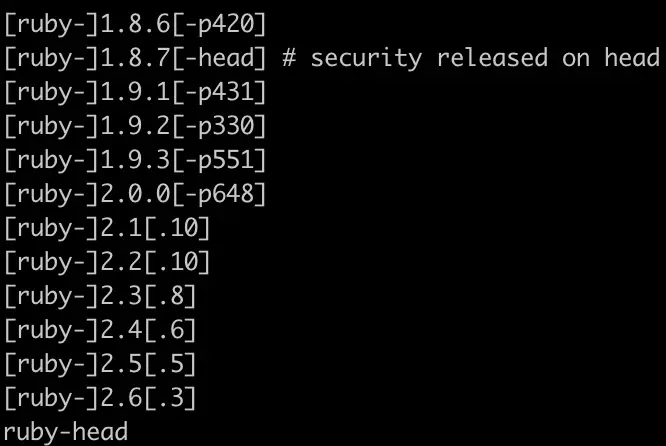The width and height of the screenshot is (666, 446).
Task: Click the ruby 2.1 version line
Action: [107, 228]
